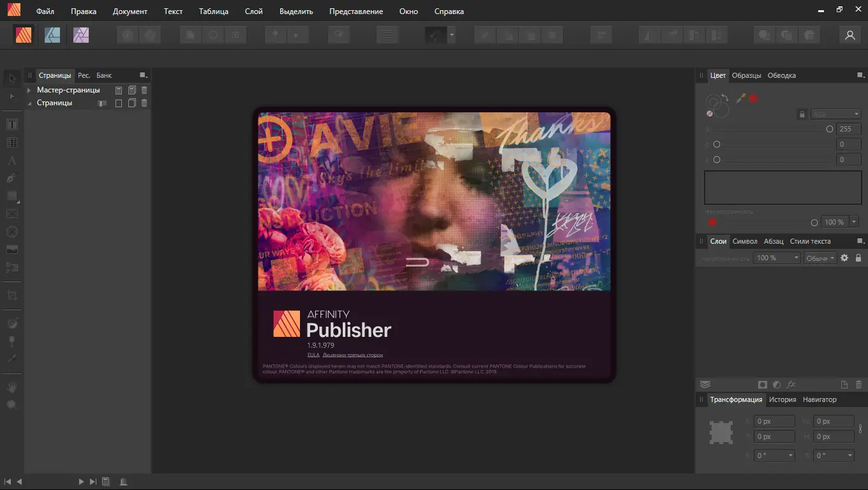
Task: Open layer effects via the gear icon
Action: 844,258
